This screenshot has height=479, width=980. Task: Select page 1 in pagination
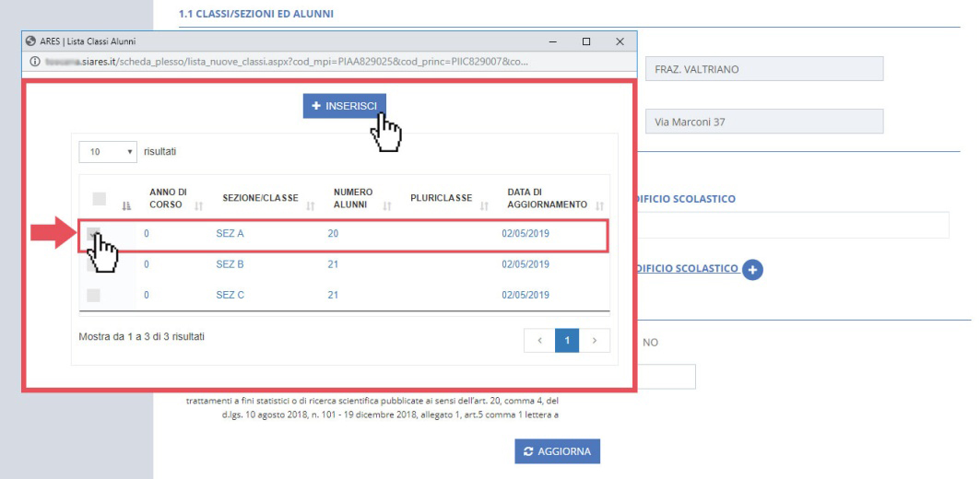567,341
